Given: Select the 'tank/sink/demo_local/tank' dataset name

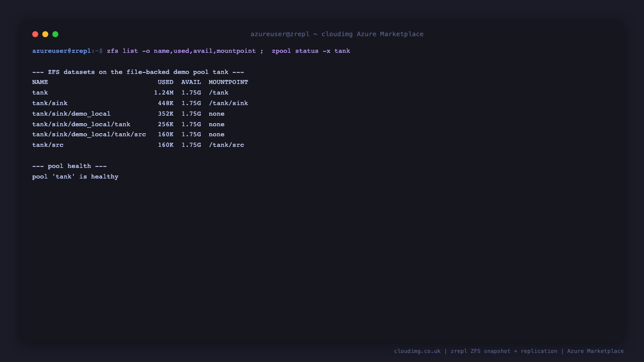Looking at the screenshot, I should point(81,125).
